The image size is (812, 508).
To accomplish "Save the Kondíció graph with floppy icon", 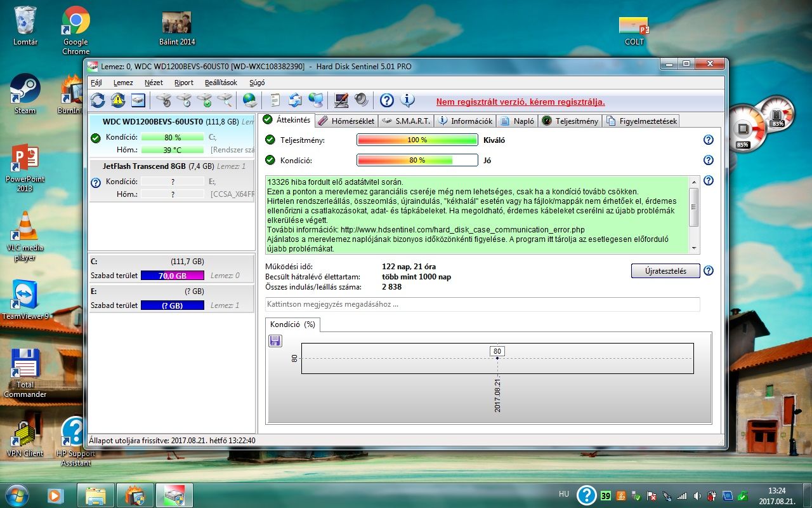I will 275,341.
